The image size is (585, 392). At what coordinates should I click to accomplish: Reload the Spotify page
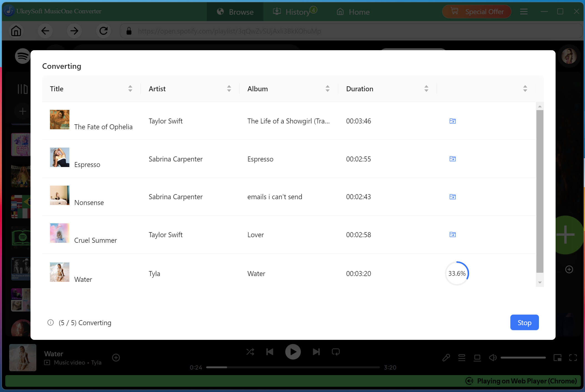click(104, 31)
